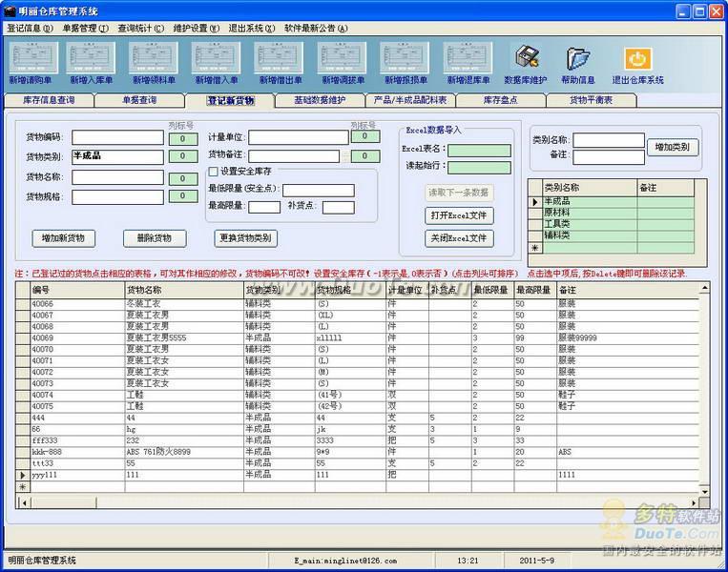Focus the 货物编码 input field

click(x=117, y=137)
